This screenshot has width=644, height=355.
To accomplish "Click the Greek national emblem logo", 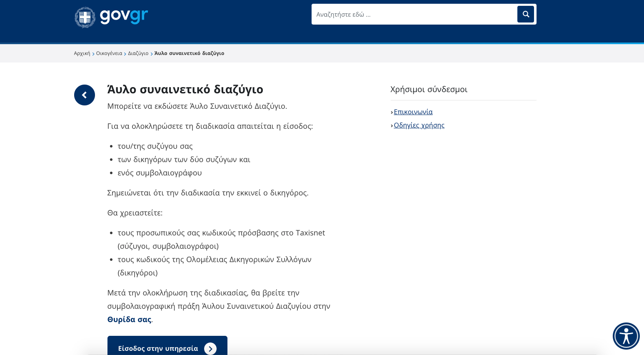I will (x=85, y=17).
